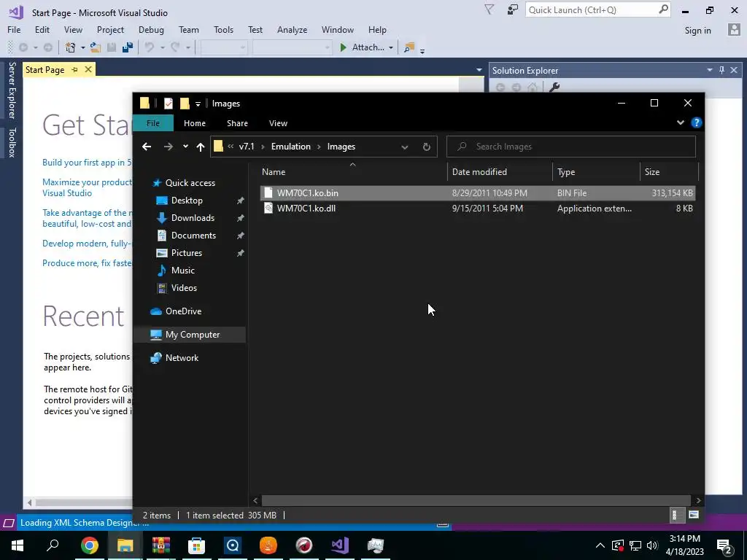747x560 pixels.
Task: Open the Windows Start menu
Action: coord(18,545)
